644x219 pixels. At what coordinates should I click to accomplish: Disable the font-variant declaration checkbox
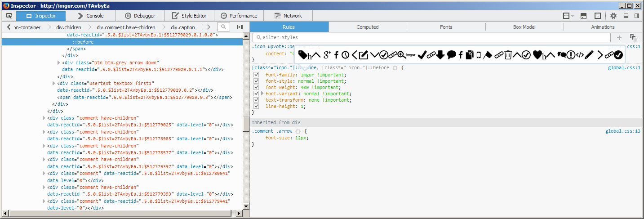click(x=256, y=94)
